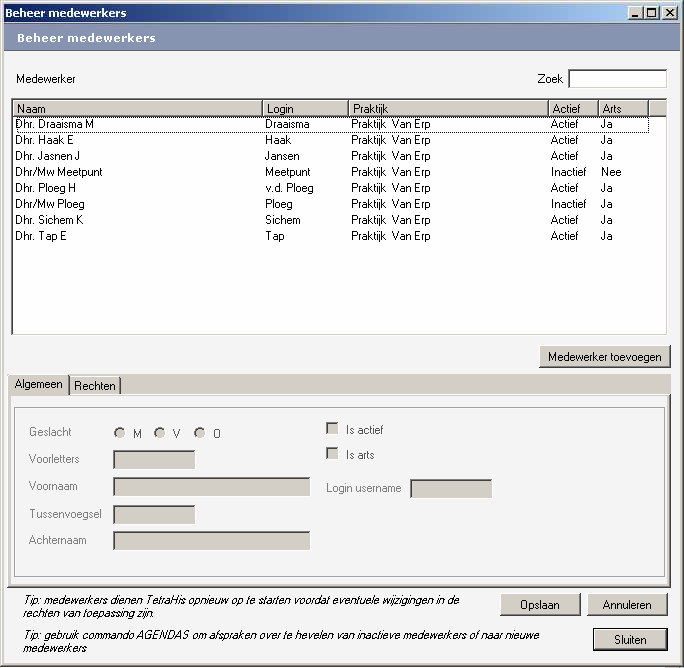Click the Zoek search field
Viewport: 684px width, 668px height.
click(x=617, y=79)
